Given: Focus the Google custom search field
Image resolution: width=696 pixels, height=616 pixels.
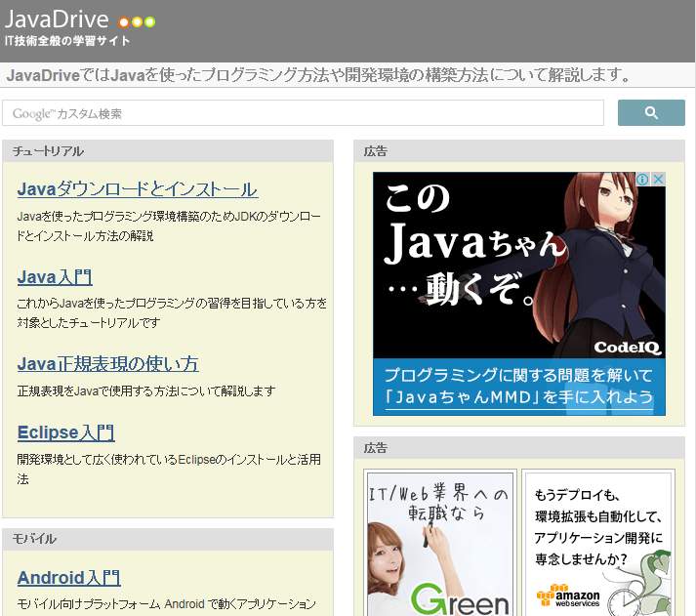Looking at the screenshot, I should click(x=303, y=113).
